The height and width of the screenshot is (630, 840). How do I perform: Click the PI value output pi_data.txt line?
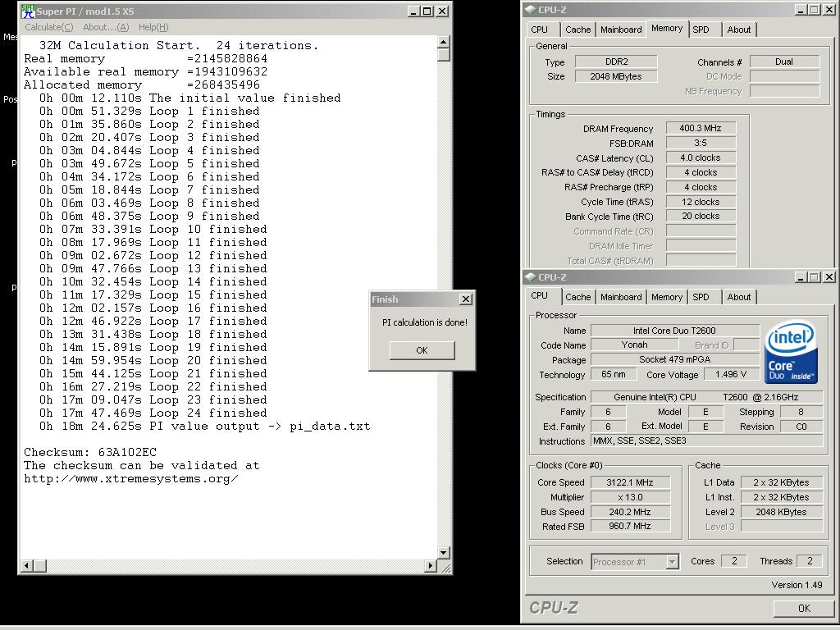coord(204,427)
